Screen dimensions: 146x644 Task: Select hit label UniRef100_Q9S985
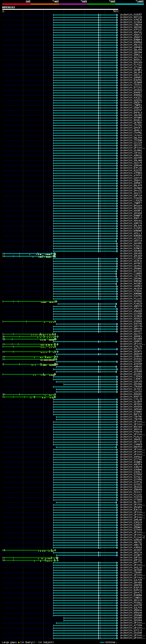(x=131, y=618)
